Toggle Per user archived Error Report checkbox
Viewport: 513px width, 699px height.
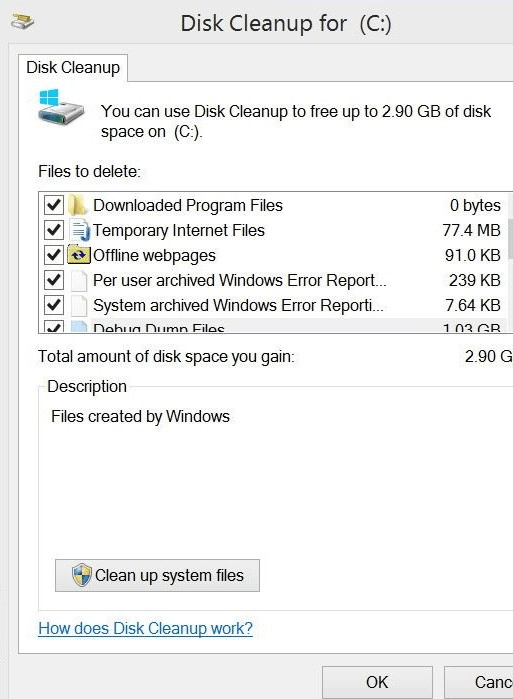click(x=54, y=280)
